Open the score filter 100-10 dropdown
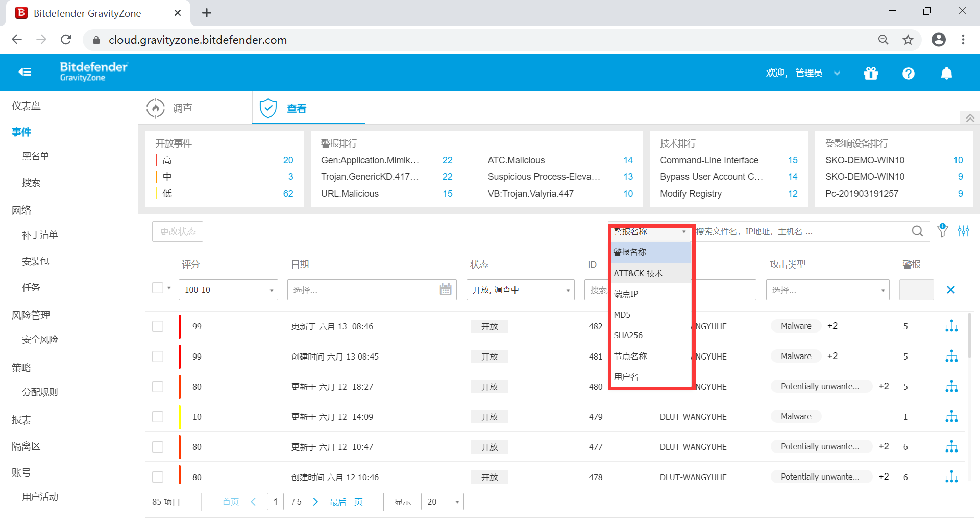Image resolution: width=980 pixels, height=521 pixels. tap(228, 290)
